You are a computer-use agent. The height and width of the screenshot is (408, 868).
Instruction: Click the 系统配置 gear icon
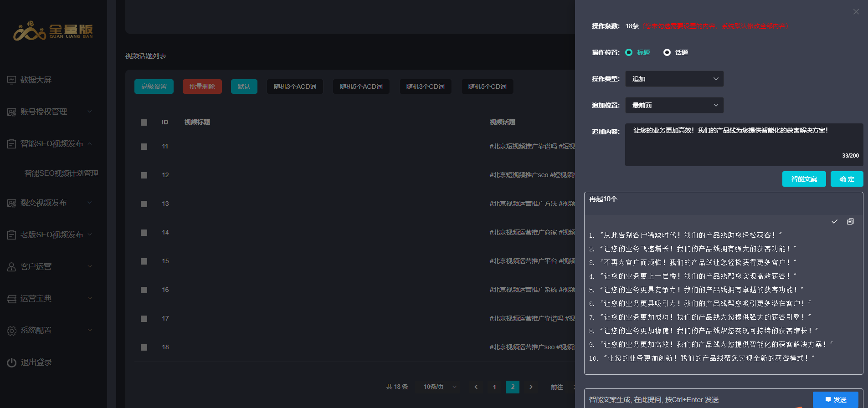point(11,331)
